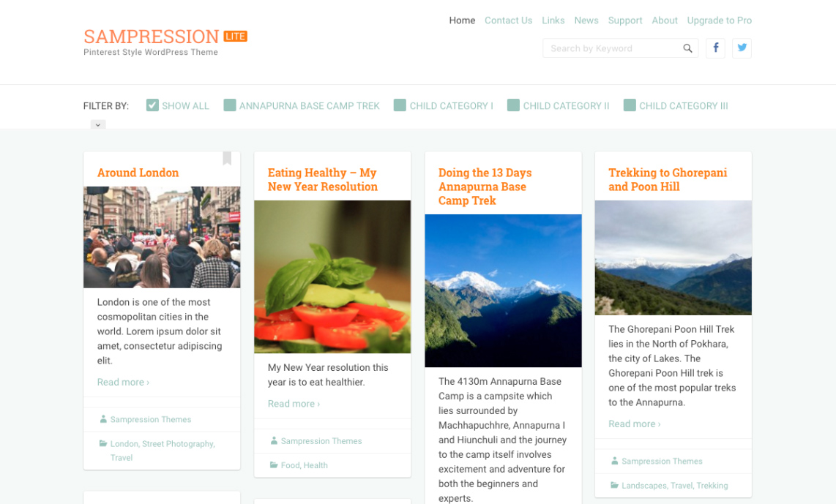Tick the Child Category III filter
Screen dimensions: 836x504
[x=630, y=105]
